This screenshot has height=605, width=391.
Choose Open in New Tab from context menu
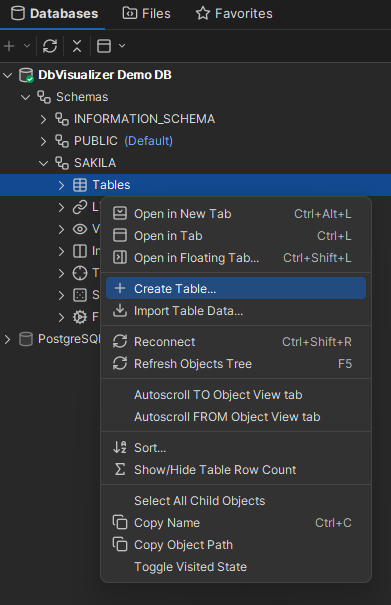236,214
